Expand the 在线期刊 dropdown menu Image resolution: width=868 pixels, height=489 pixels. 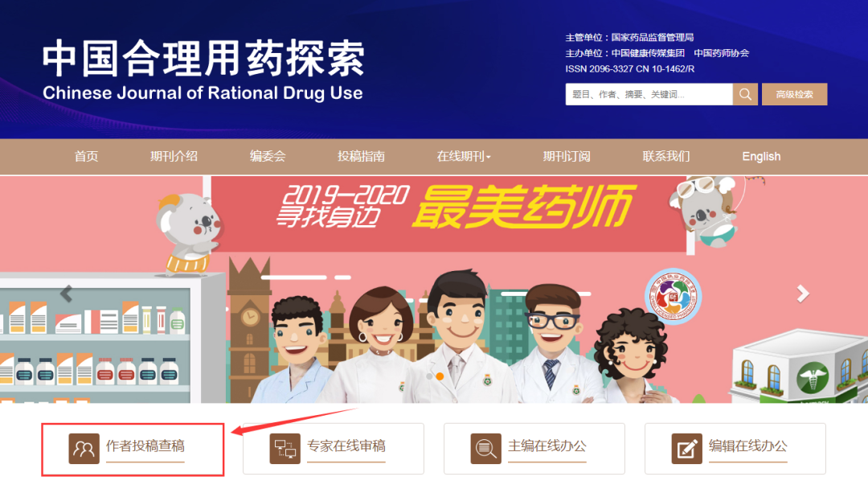(464, 156)
